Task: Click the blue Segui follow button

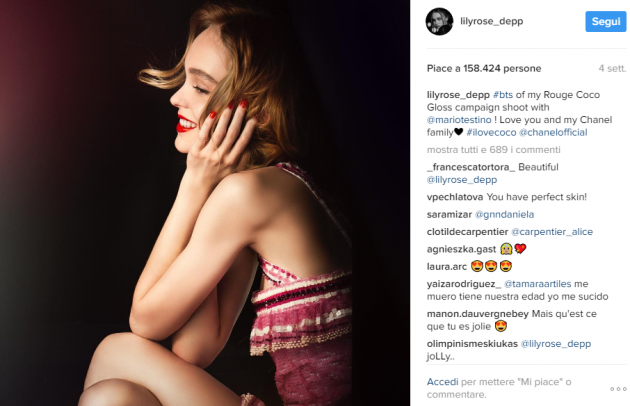Action: [605, 21]
